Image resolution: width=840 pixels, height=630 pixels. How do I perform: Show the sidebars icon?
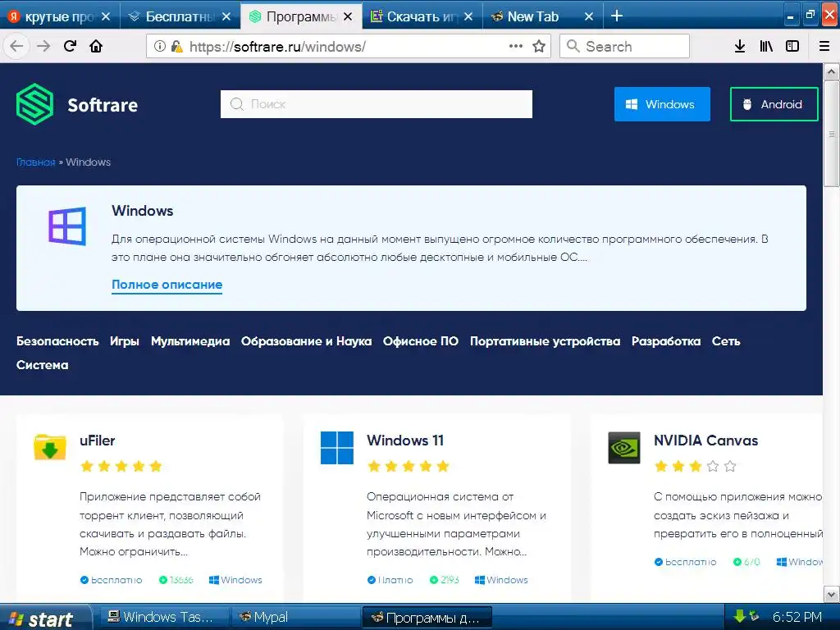pyautogui.click(x=792, y=46)
